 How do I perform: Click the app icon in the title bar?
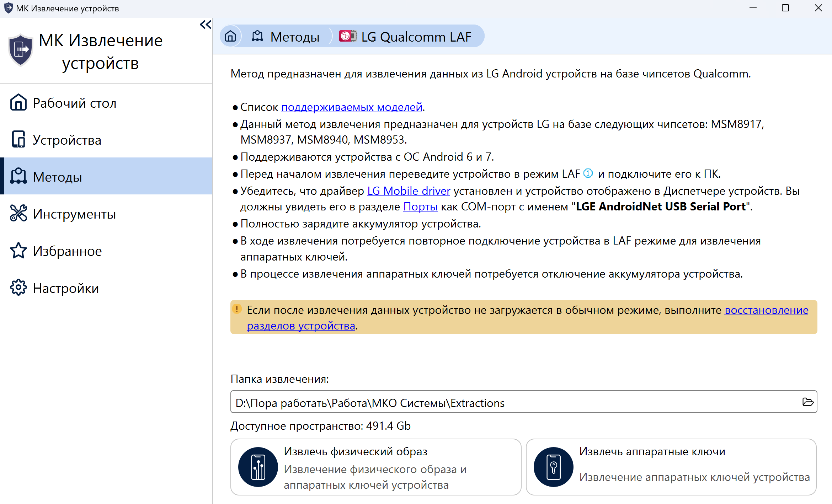(9, 8)
